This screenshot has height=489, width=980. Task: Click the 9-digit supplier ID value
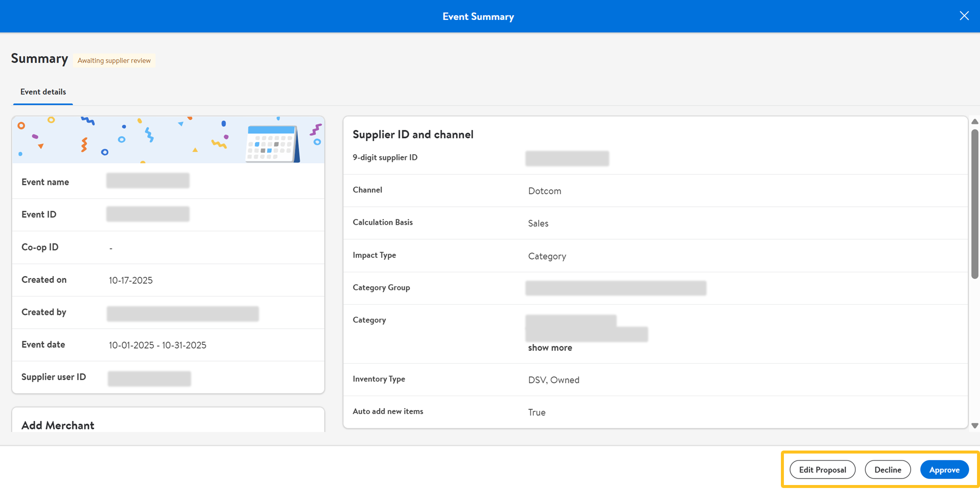pyautogui.click(x=567, y=158)
